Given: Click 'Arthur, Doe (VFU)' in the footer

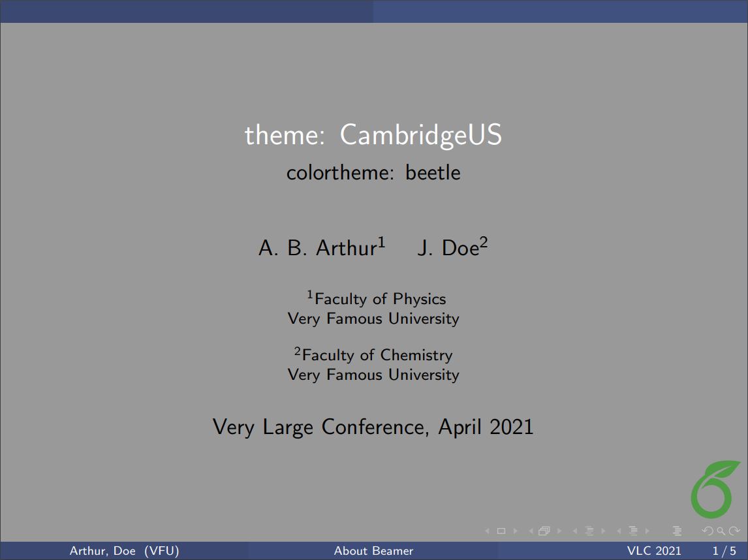Looking at the screenshot, I should [x=124, y=551].
